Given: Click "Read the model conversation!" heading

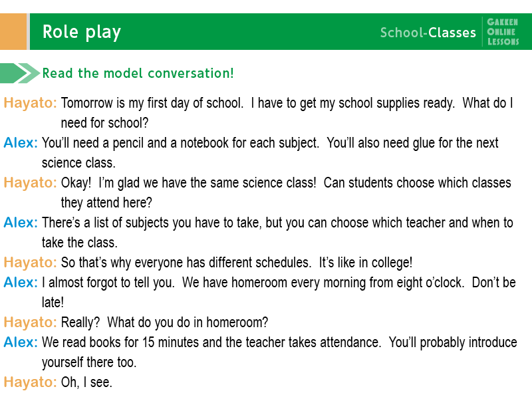Looking at the screenshot, I should [138, 73].
